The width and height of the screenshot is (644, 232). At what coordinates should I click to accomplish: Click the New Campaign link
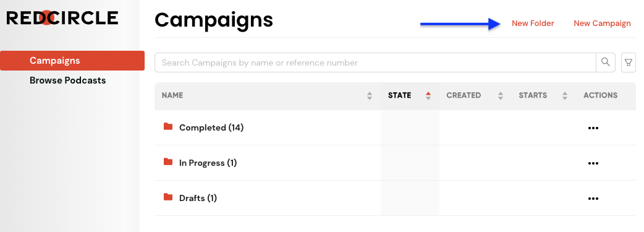coord(602,24)
